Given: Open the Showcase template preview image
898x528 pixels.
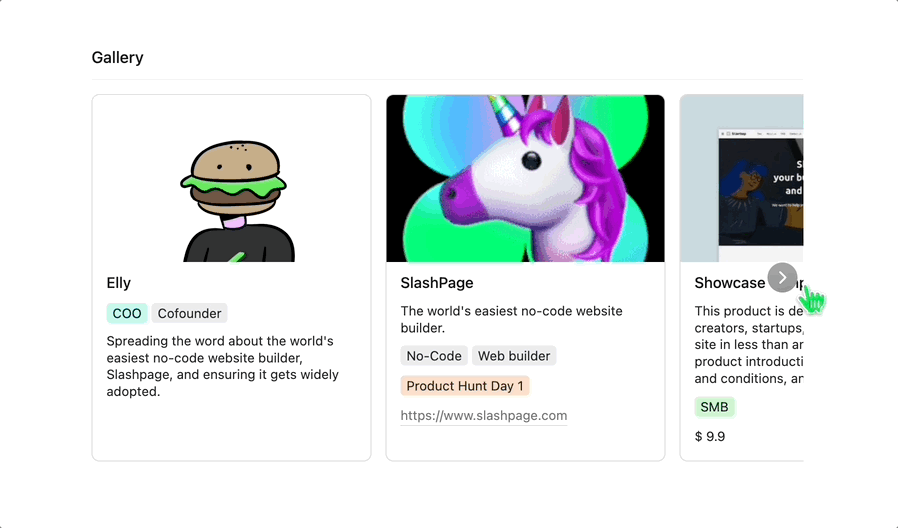Looking at the screenshot, I should pyautogui.click(x=742, y=179).
